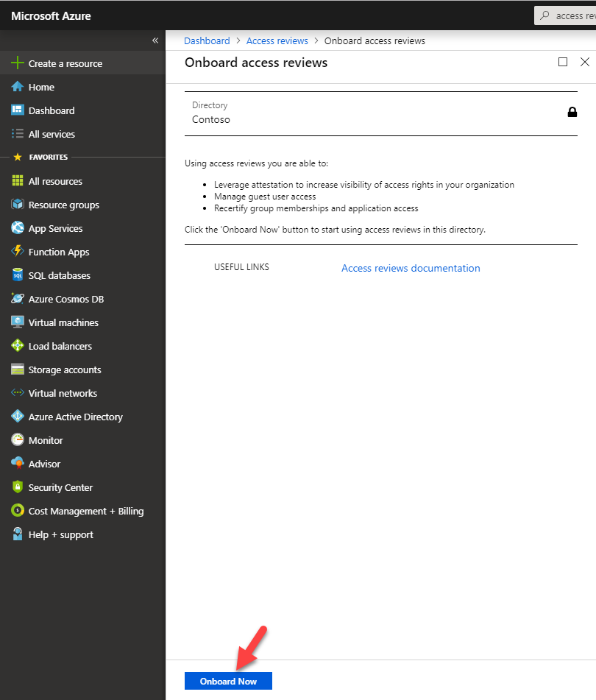Viewport: 596px width, 700px height.
Task: Open Dashboard from the sidebar
Action: (x=82, y=110)
